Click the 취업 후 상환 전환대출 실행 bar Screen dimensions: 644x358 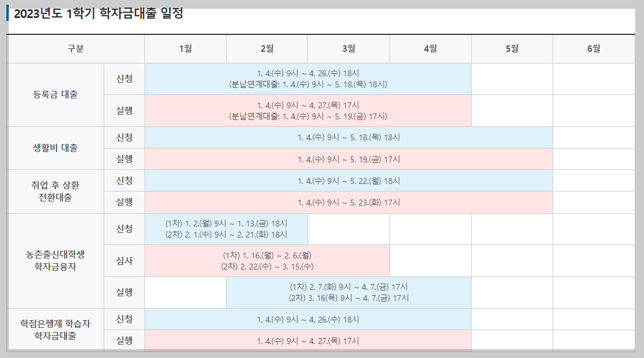click(348, 203)
